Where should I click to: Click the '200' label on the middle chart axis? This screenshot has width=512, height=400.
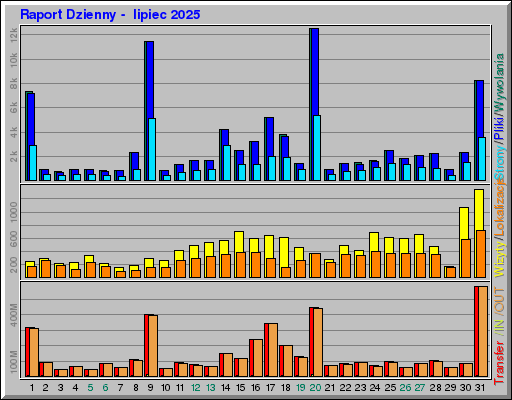click(14, 266)
